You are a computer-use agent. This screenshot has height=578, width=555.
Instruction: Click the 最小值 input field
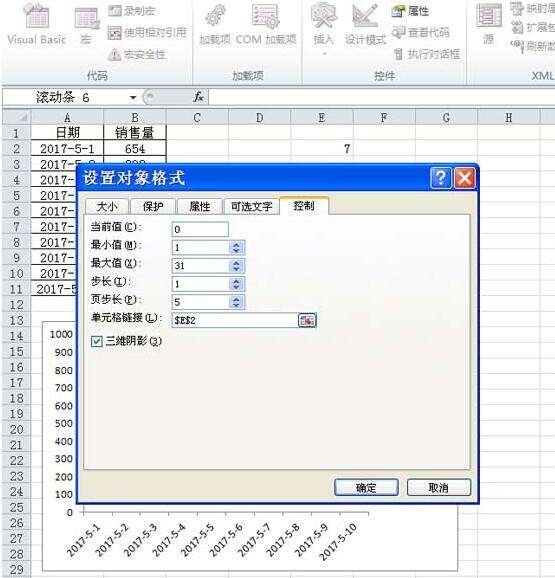(x=200, y=247)
